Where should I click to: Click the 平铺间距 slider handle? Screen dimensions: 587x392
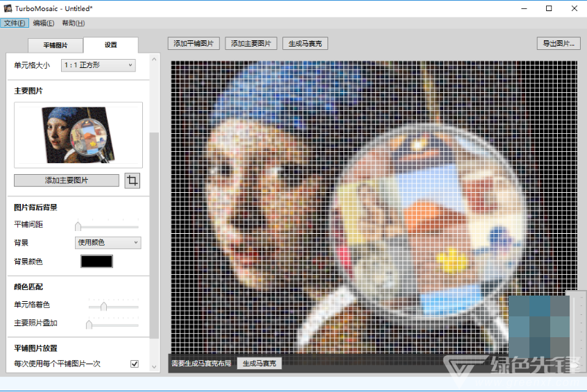pyautogui.click(x=78, y=225)
